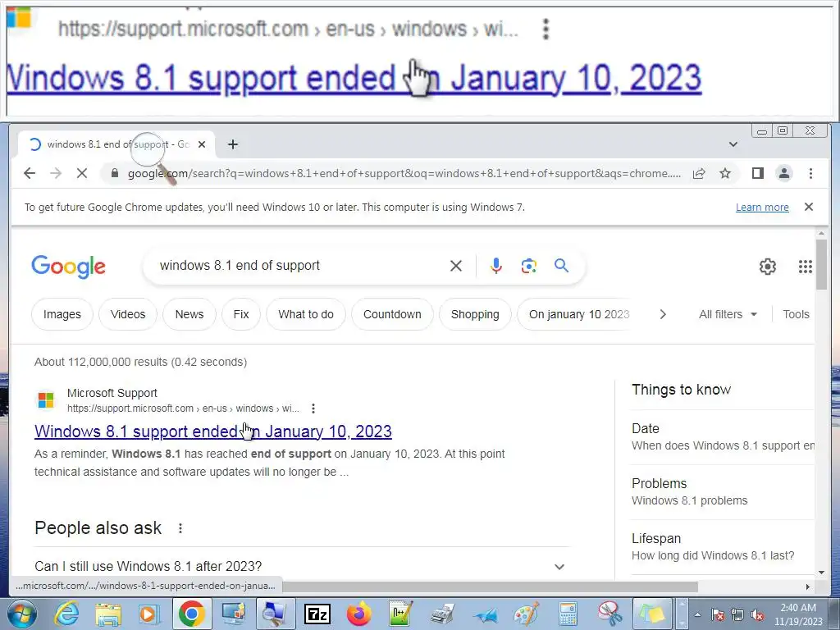Screen dimensions: 840x630
Task: Open Notepad++ from the taskbar
Action: tap(401, 614)
